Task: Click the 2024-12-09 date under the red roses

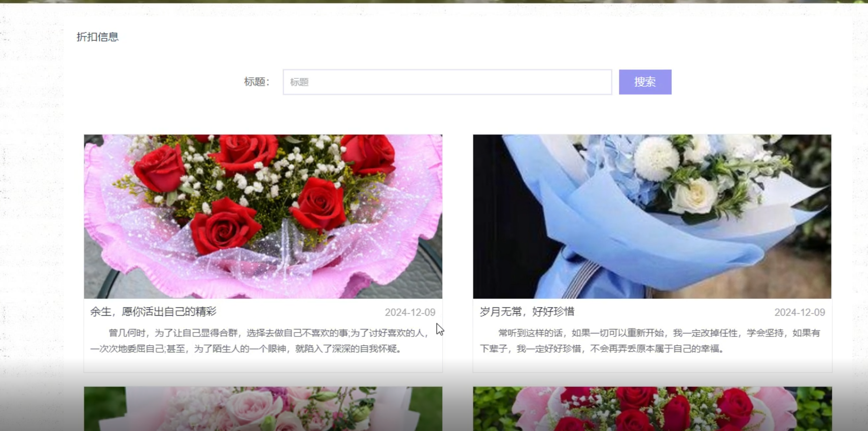Action: (410, 312)
